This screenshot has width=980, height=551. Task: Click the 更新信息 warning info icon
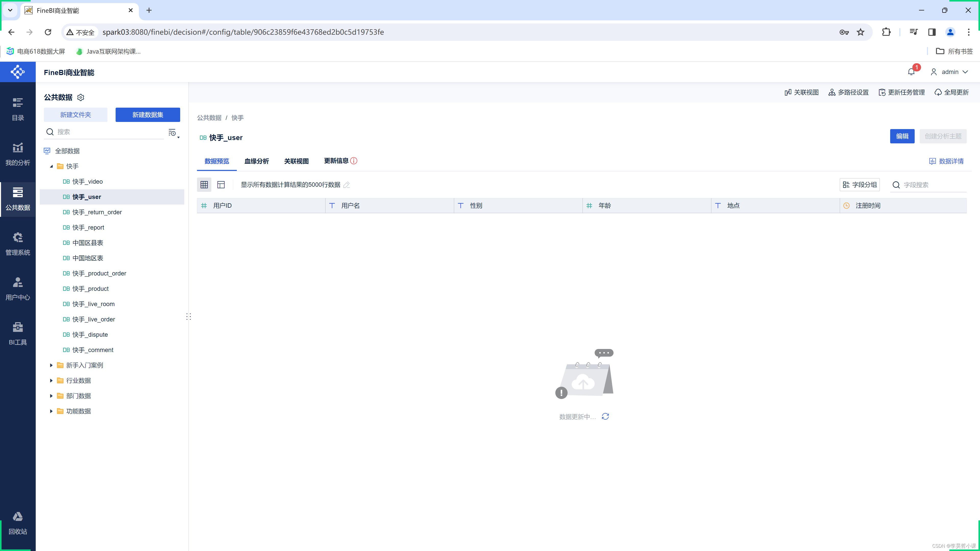pyautogui.click(x=354, y=161)
